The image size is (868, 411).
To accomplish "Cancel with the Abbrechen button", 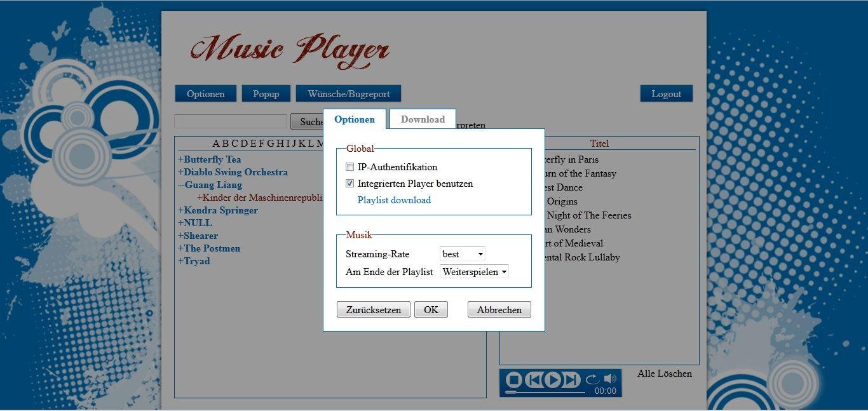I will [x=499, y=309].
